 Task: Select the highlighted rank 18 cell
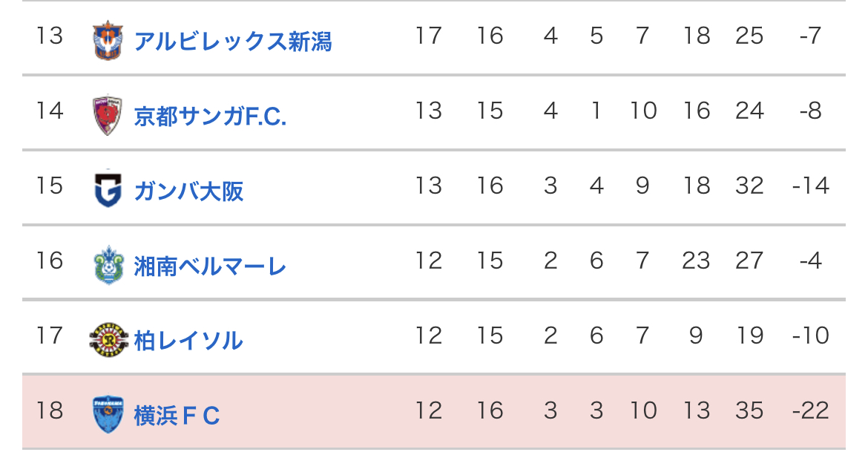pyautogui.click(x=49, y=410)
